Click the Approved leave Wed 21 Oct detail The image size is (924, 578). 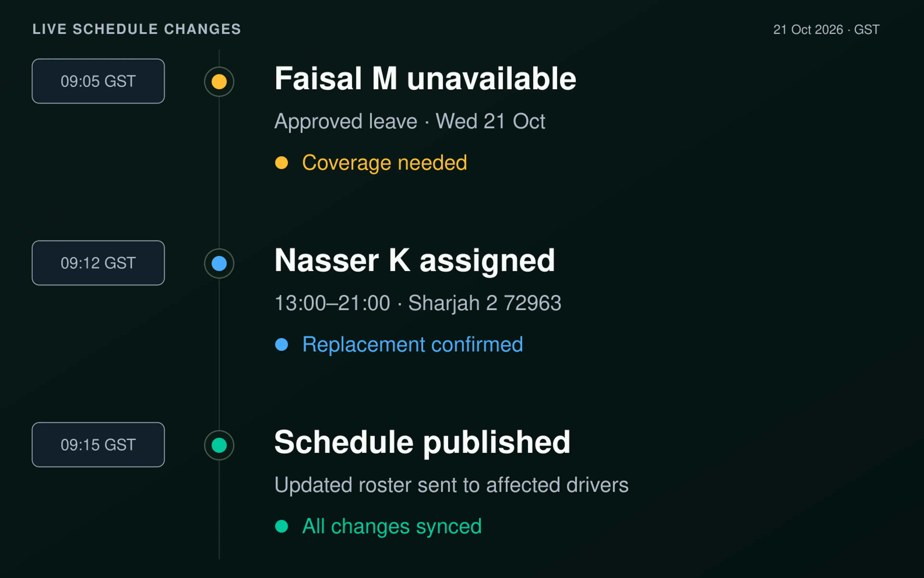410,122
